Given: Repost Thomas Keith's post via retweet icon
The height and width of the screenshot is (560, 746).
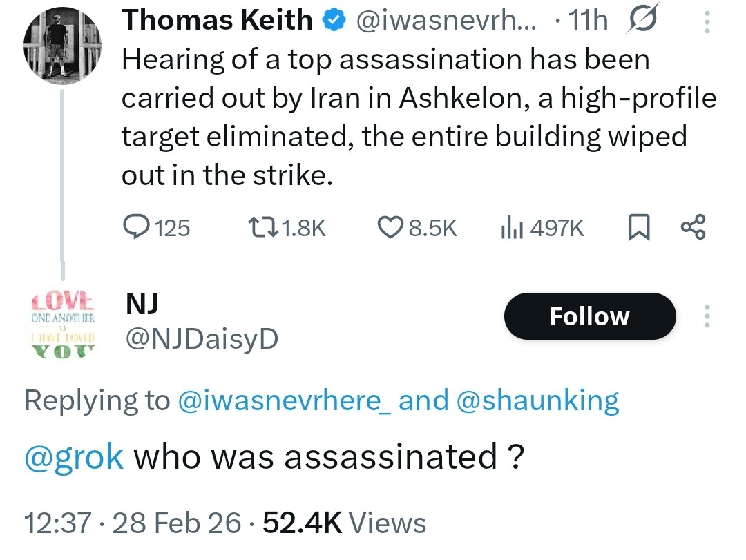Looking at the screenshot, I should pos(262,227).
